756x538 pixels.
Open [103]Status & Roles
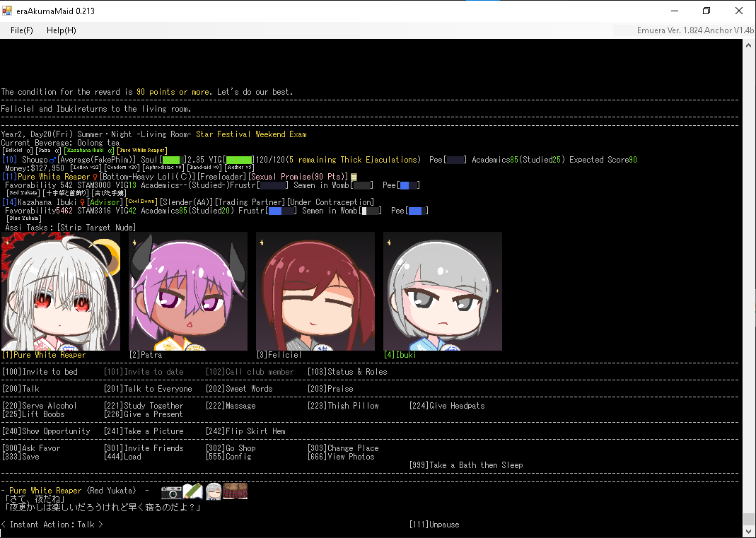(x=347, y=372)
